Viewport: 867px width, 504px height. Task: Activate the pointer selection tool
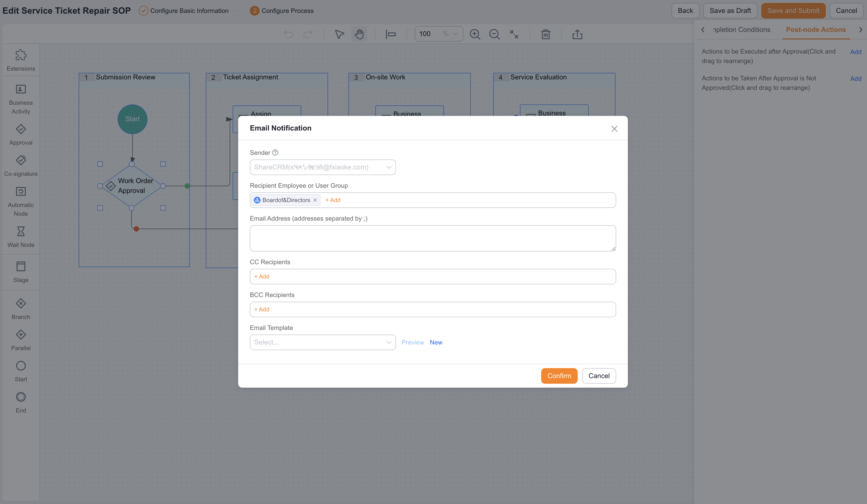[x=339, y=34]
